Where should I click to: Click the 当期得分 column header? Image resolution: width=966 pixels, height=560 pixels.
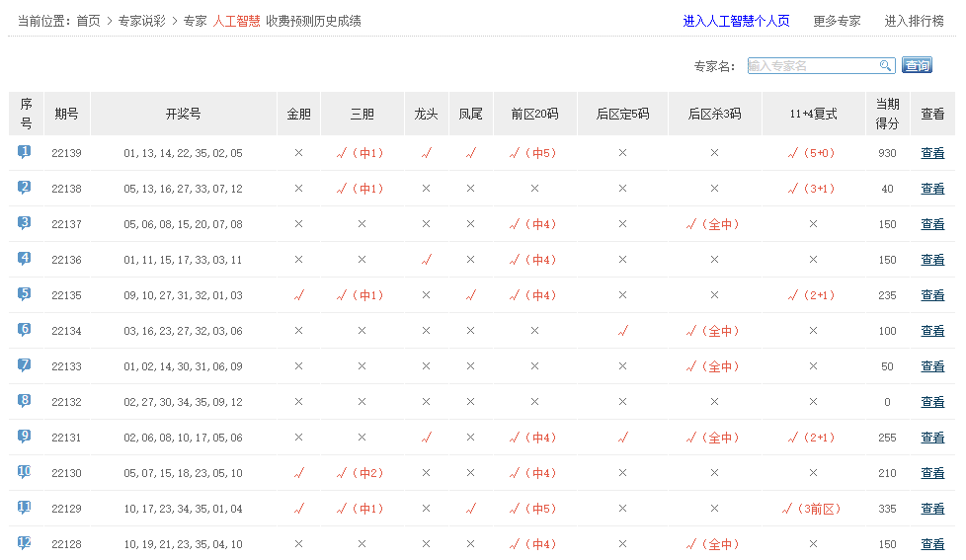887,114
